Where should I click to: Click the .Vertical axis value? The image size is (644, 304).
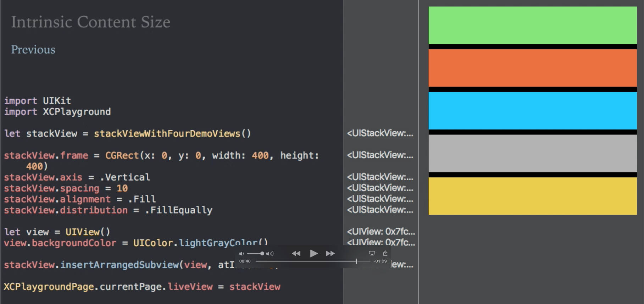tap(125, 177)
